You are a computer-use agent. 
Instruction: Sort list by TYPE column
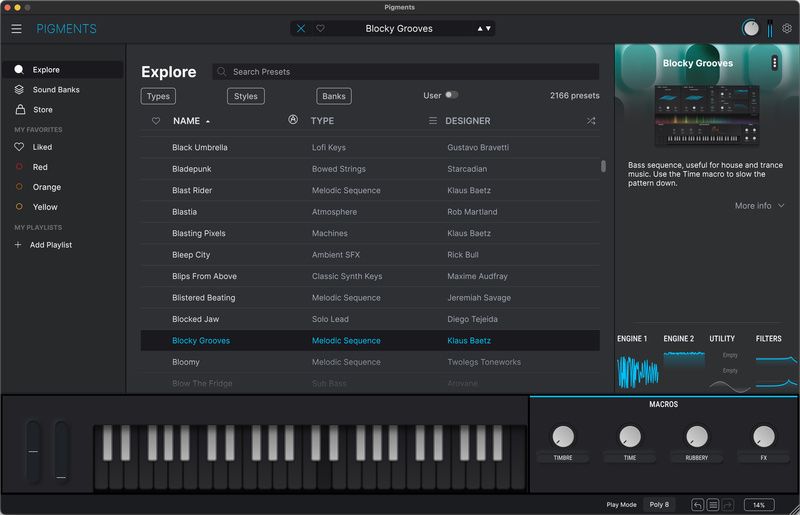pyautogui.click(x=322, y=121)
